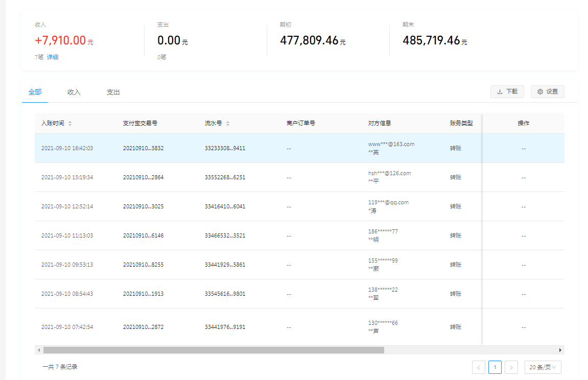Select page 1 in pagination

pos(495,367)
